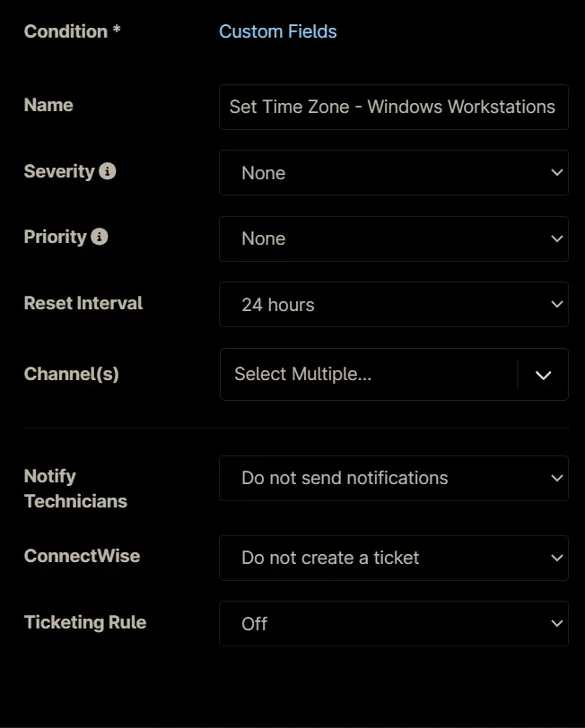Click the Name text field

point(394,107)
